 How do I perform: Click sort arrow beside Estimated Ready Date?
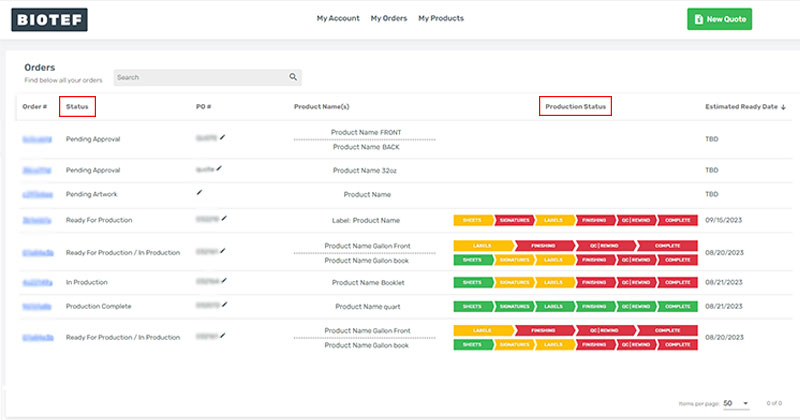coord(783,106)
